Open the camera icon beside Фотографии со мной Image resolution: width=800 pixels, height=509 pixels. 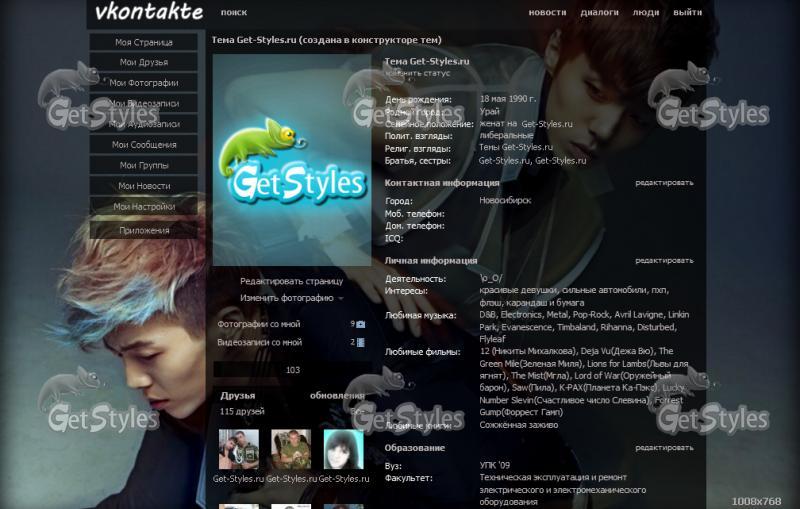click(361, 324)
